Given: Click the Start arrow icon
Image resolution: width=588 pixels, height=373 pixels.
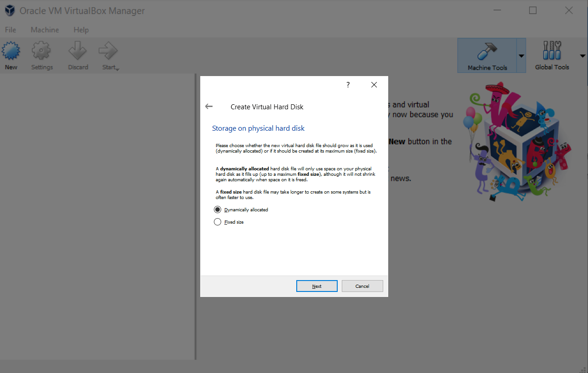Looking at the screenshot, I should (x=108, y=51).
